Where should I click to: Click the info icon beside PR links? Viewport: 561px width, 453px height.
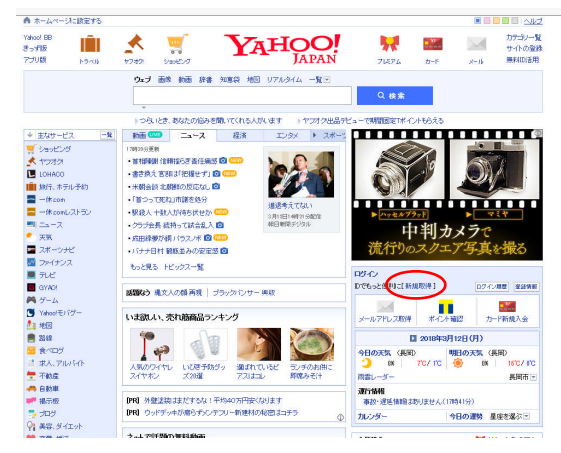(340, 417)
